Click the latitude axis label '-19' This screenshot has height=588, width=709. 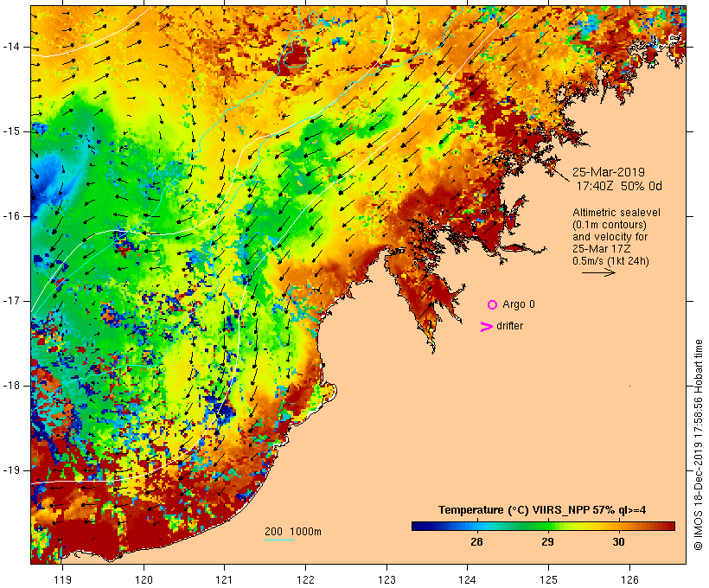coord(10,470)
